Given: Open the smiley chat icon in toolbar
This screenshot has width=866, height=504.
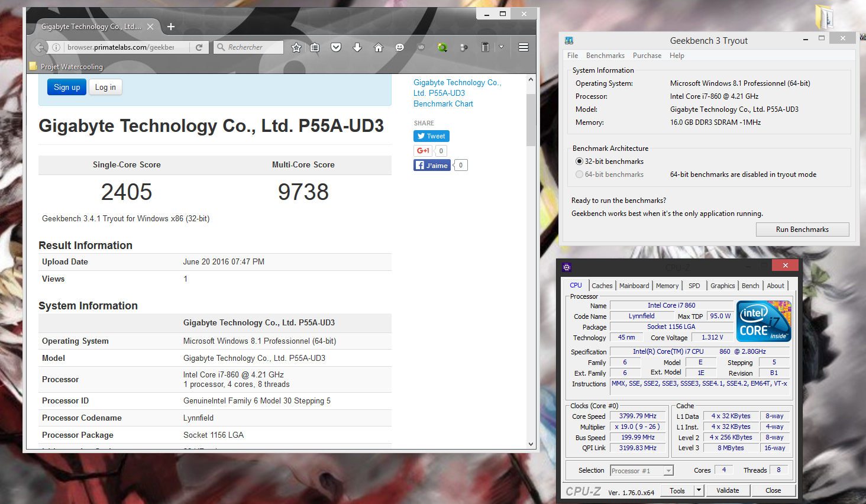Looking at the screenshot, I should coord(400,47).
